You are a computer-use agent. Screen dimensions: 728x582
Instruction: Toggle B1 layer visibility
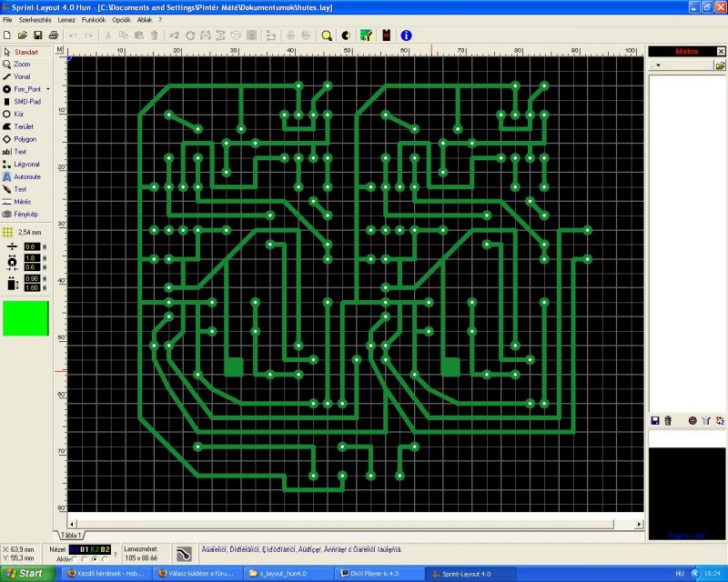pyautogui.click(x=84, y=549)
